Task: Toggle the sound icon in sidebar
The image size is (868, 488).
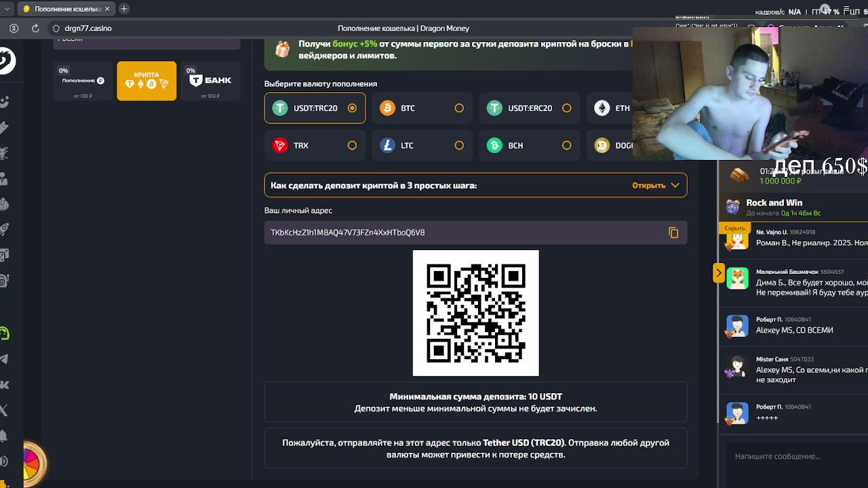Action: point(4,461)
